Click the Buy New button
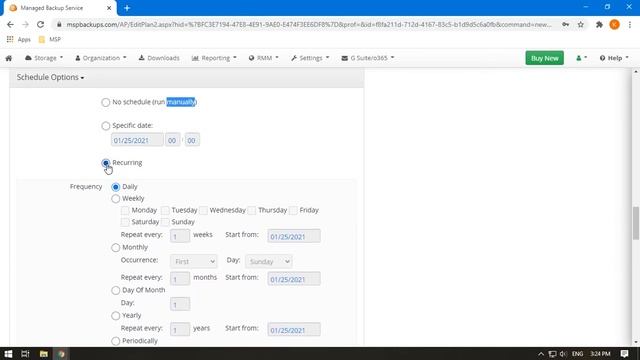The height and width of the screenshot is (360, 640). (544, 58)
